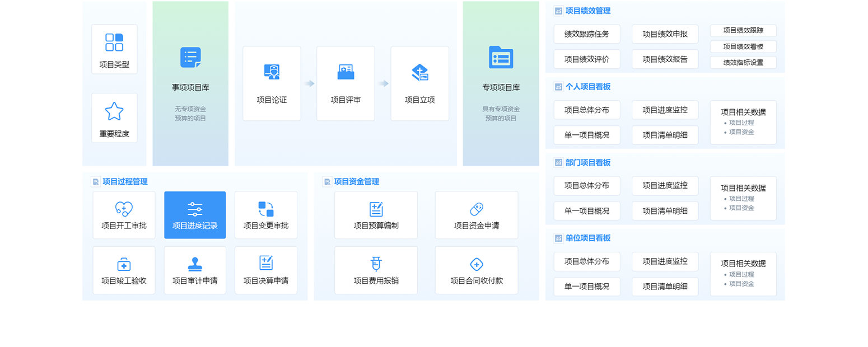The image size is (868, 347).
Task: Select highlighted 项目进度记录 tile
Action: 195,215
